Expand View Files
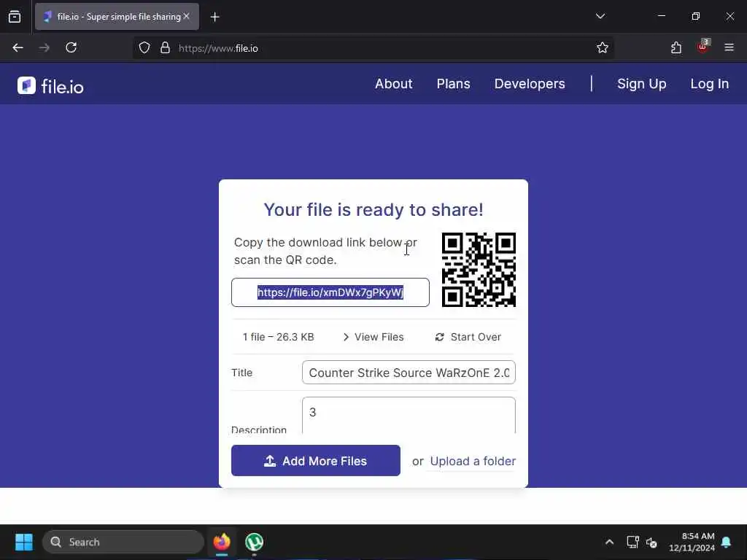 click(x=373, y=337)
